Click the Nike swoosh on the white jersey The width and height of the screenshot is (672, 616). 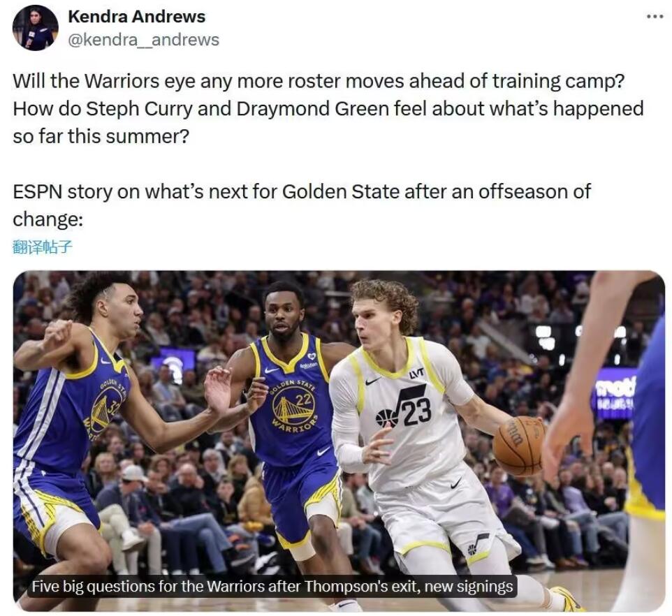(373, 381)
